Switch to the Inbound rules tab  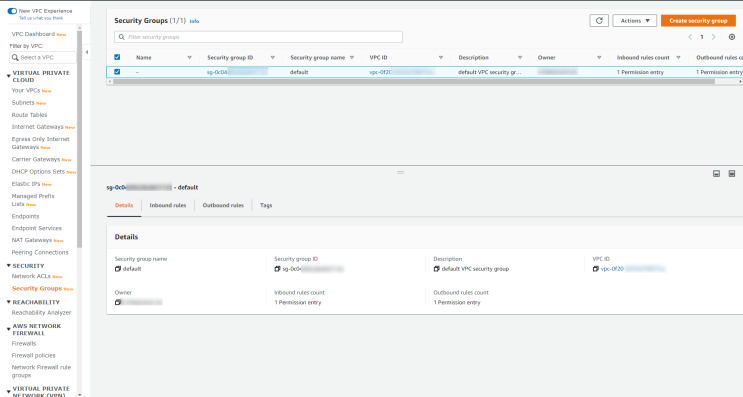(168, 206)
